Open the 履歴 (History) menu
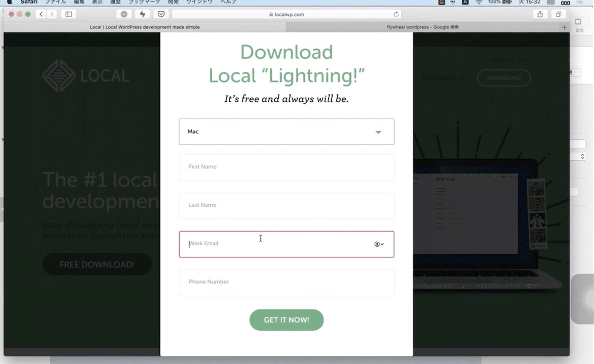Screen dimensions: 594x364 (115, 2)
